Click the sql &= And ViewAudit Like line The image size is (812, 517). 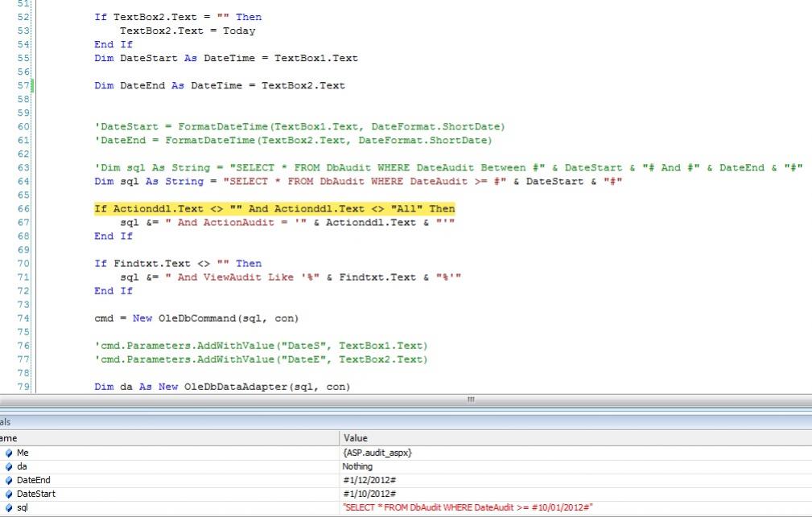pos(291,277)
